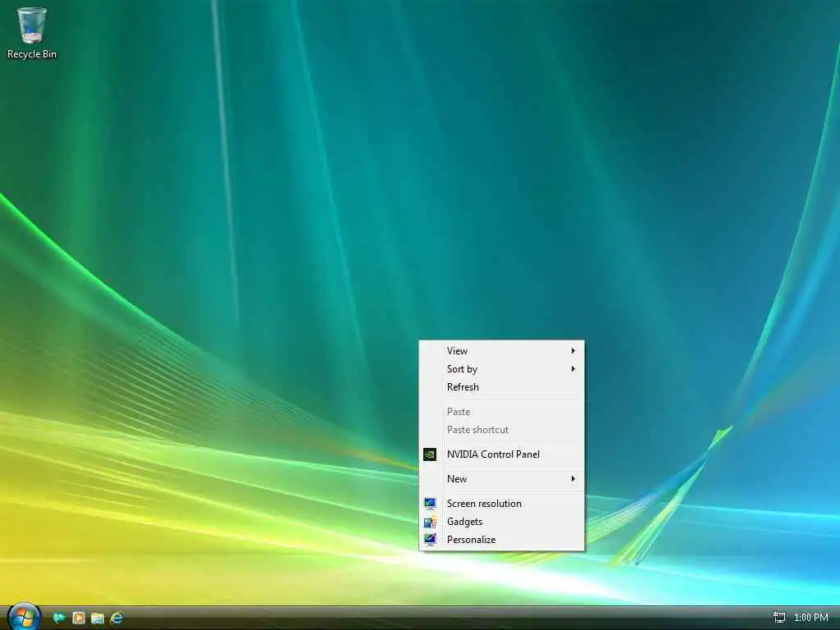Click the Windows Start orb
Viewport: 840px width, 630px height.
(x=24, y=617)
